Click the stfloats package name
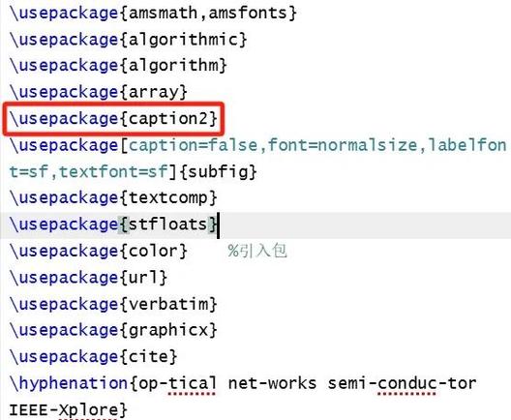 pos(168,225)
